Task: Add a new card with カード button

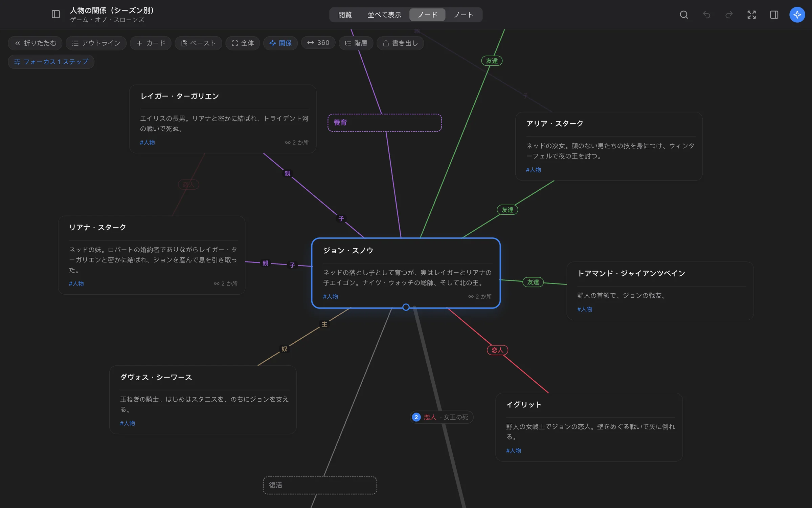Action: coord(151,43)
